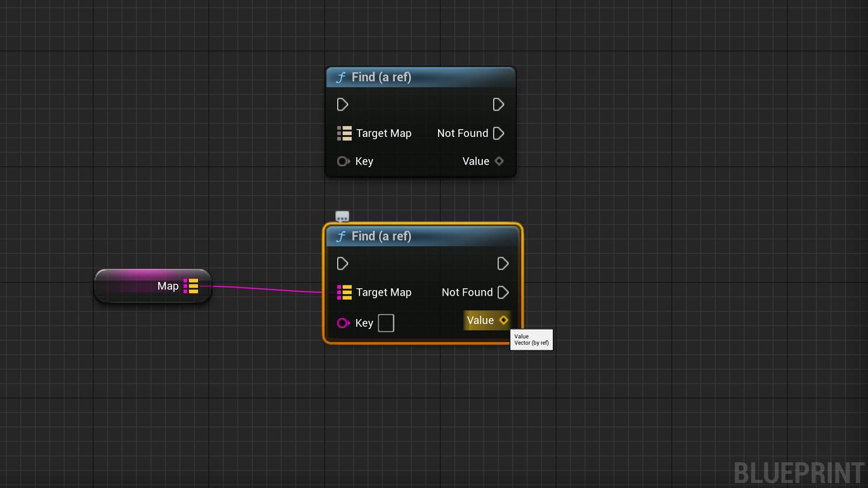This screenshot has height=488, width=868.
Task: Click the upper Find node's top-right output execution pin
Action: point(498,104)
